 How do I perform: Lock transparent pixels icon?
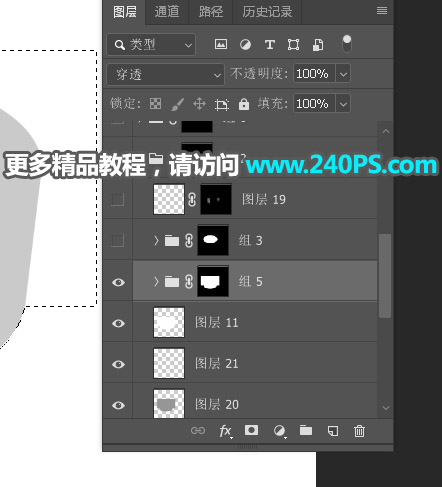(155, 104)
